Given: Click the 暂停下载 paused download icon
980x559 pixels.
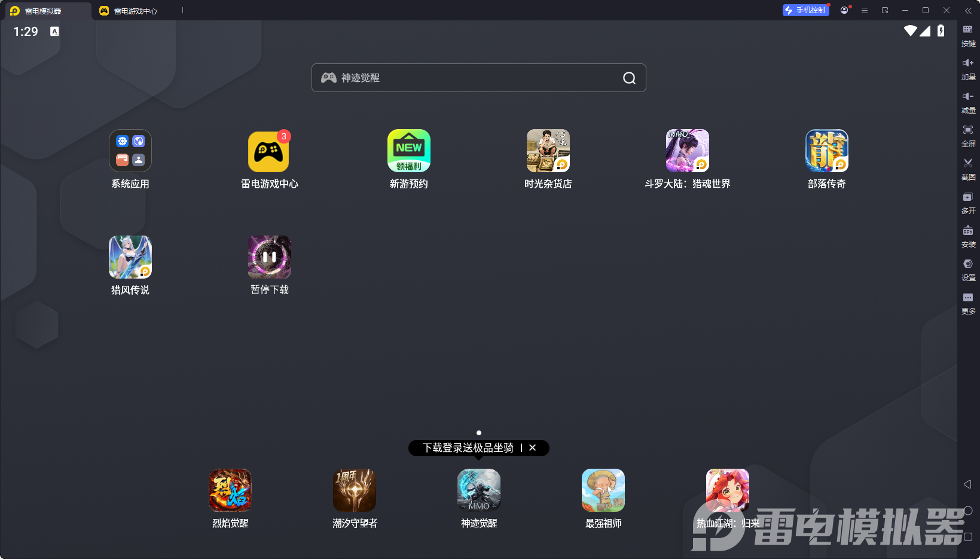Looking at the screenshot, I should click(270, 257).
